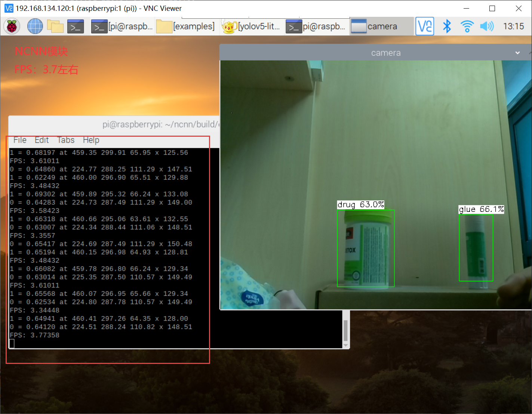532x414 pixels.
Task: Switch to the first pi@raspb... terminal task
Action: click(x=122, y=27)
